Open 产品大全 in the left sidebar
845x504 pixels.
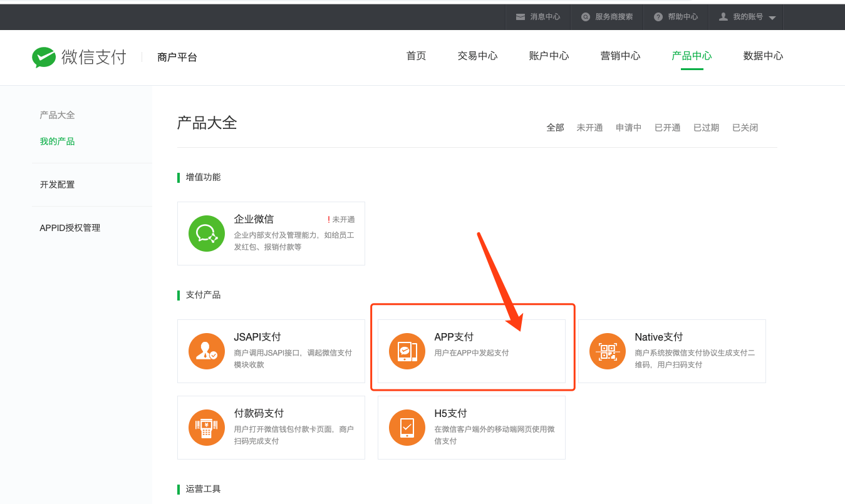(58, 115)
